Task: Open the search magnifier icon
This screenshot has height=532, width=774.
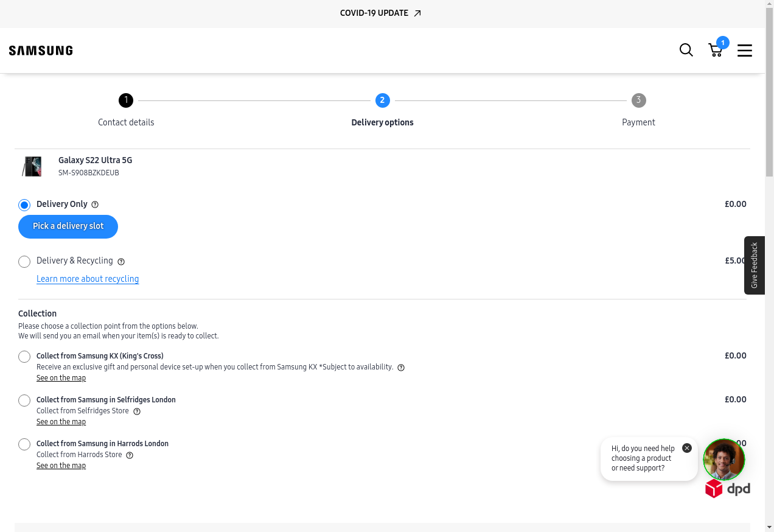Action: click(x=686, y=51)
